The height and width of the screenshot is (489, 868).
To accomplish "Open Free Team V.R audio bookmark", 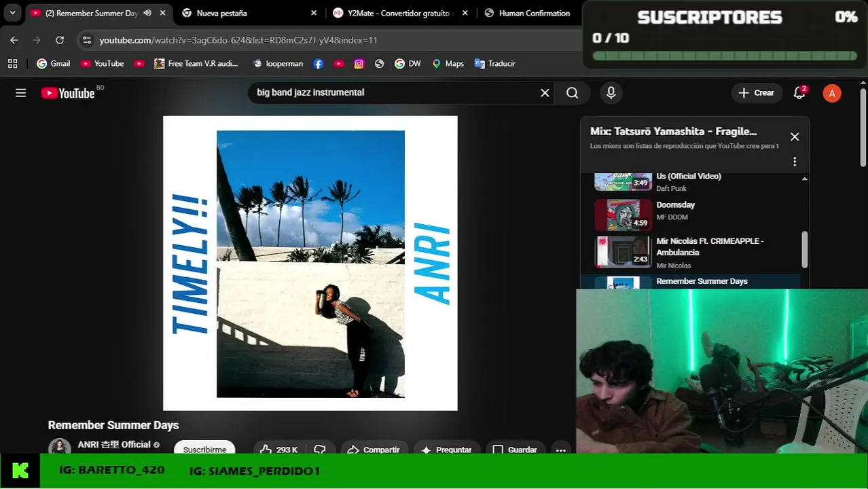I will 196,63.
